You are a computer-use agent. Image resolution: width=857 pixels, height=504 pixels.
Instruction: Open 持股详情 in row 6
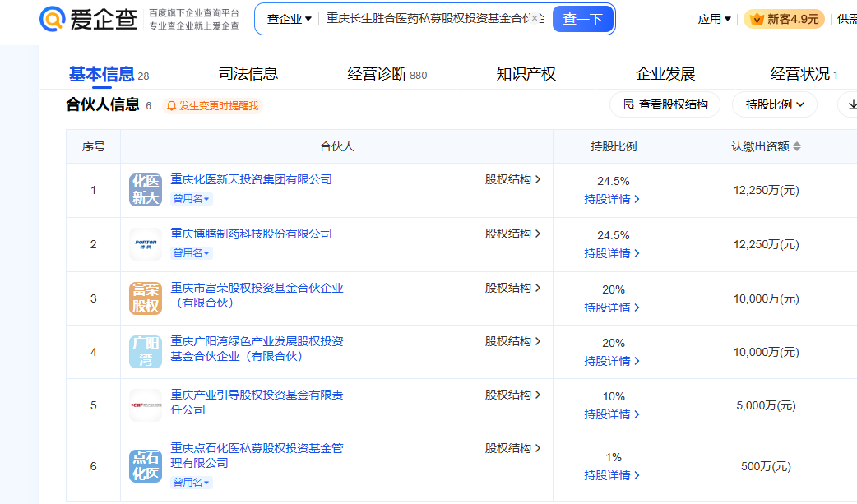pos(612,475)
